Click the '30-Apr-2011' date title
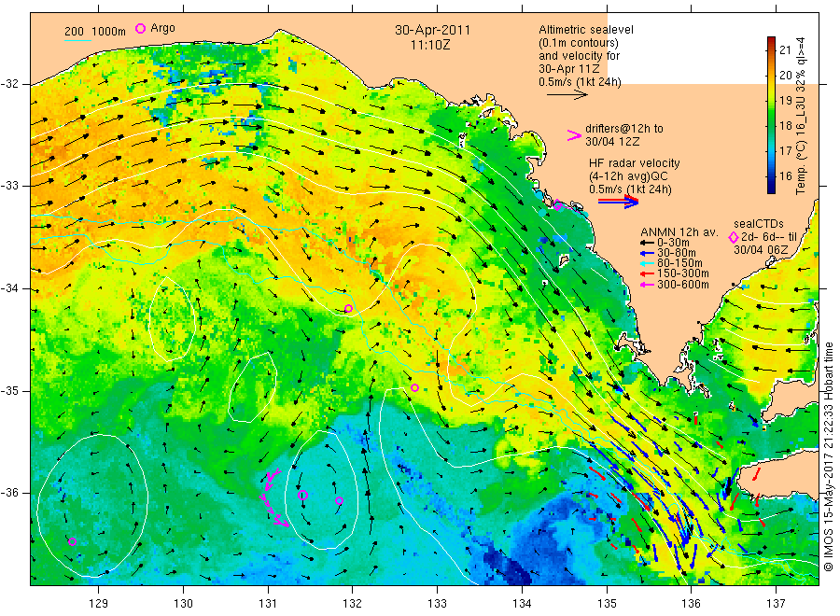Screen dimensions: 840x616 (x=432, y=30)
